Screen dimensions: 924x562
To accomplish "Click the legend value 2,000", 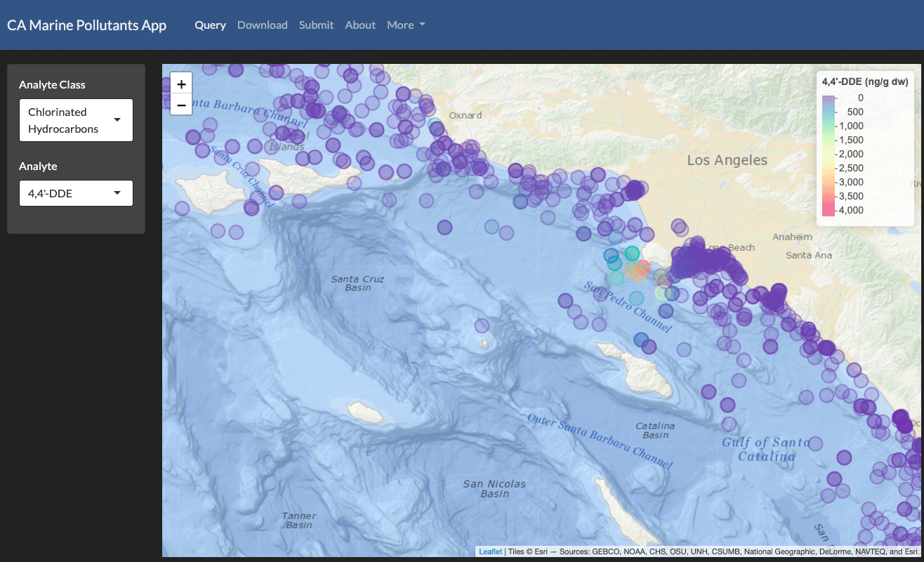I will tap(851, 154).
